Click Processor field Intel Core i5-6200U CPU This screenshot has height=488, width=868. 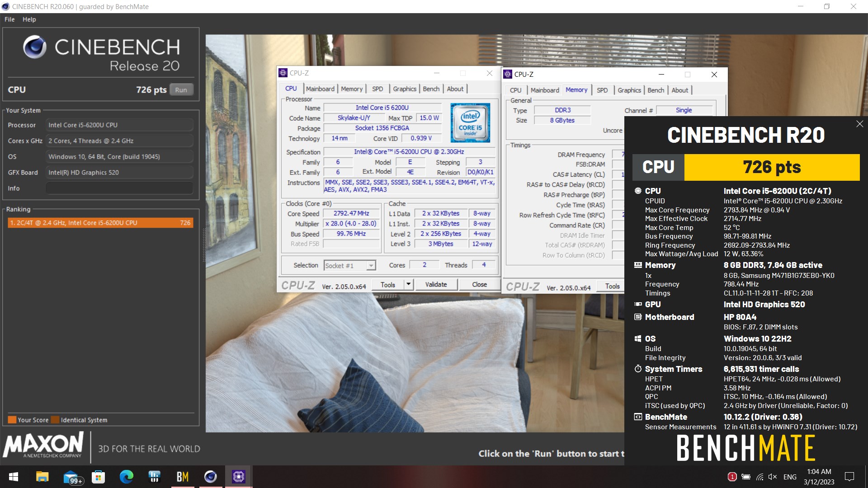click(x=119, y=125)
